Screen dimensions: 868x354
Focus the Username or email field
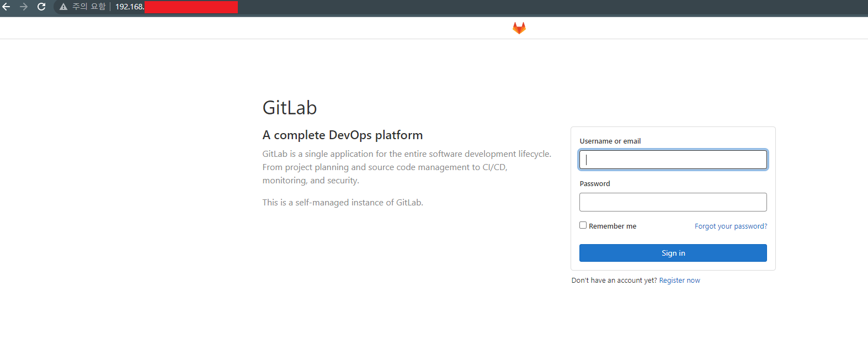pos(673,160)
